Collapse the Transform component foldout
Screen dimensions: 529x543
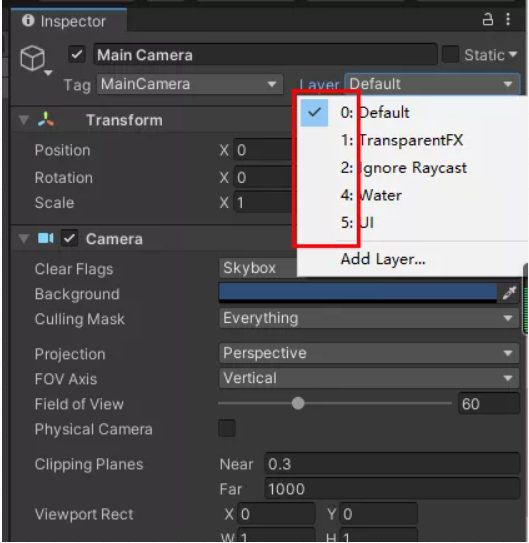(x=24, y=120)
